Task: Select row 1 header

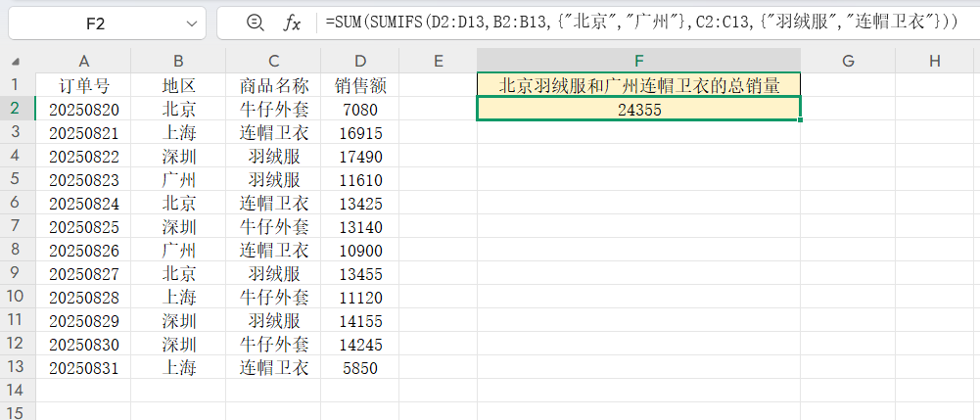Action: pos(17,85)
